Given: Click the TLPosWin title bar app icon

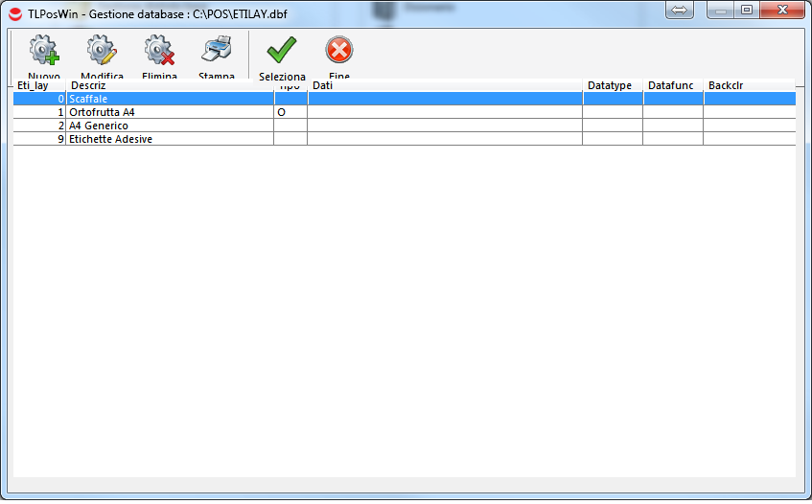Looking at the screenshot, I should point(16,11).
